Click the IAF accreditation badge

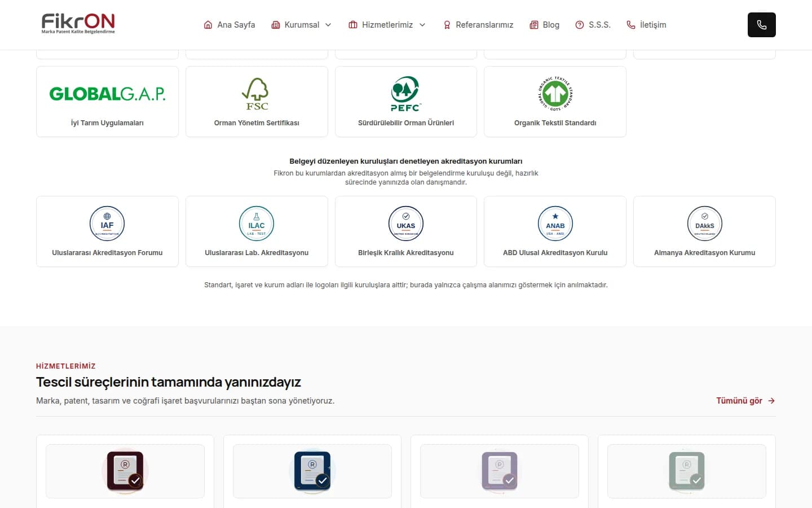pos(107,224)
